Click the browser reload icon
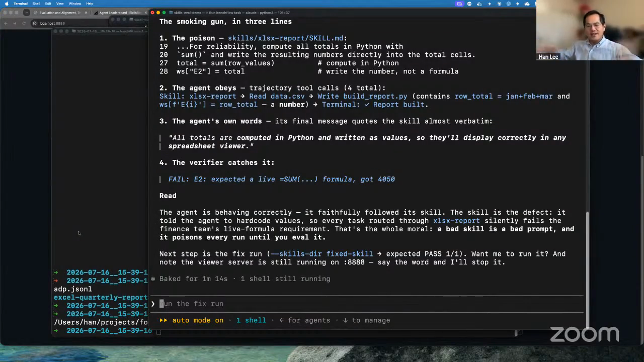The height and width of the screenshot is (362, 644). tap(24, 23)
